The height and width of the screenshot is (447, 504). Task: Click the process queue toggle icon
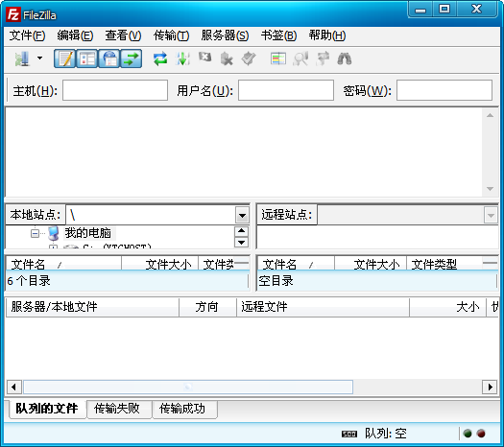pyautogui.click(x=182, y=59)
